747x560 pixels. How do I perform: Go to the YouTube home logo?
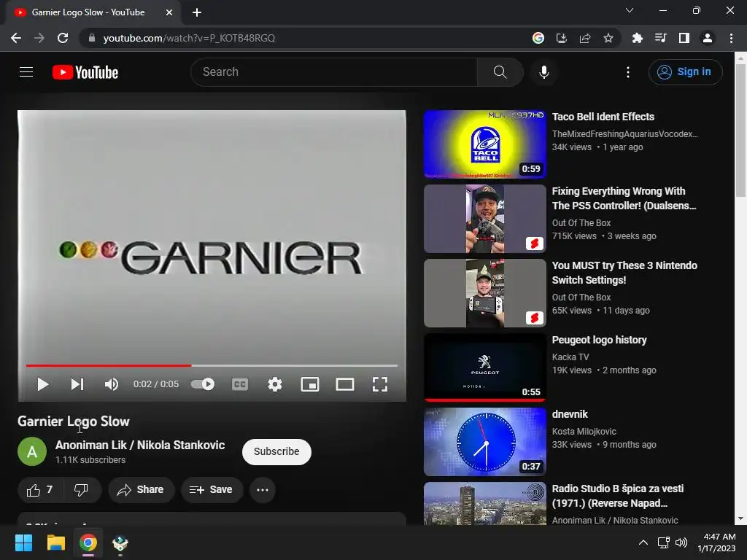(85, 72)
